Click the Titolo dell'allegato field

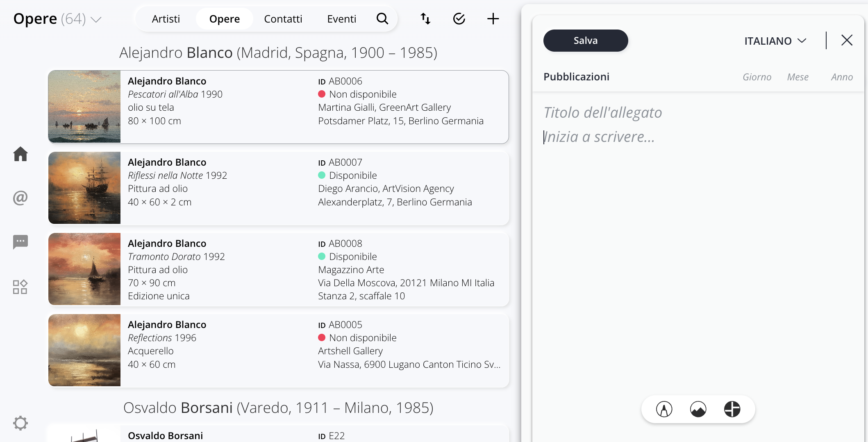tap(602, 112)
